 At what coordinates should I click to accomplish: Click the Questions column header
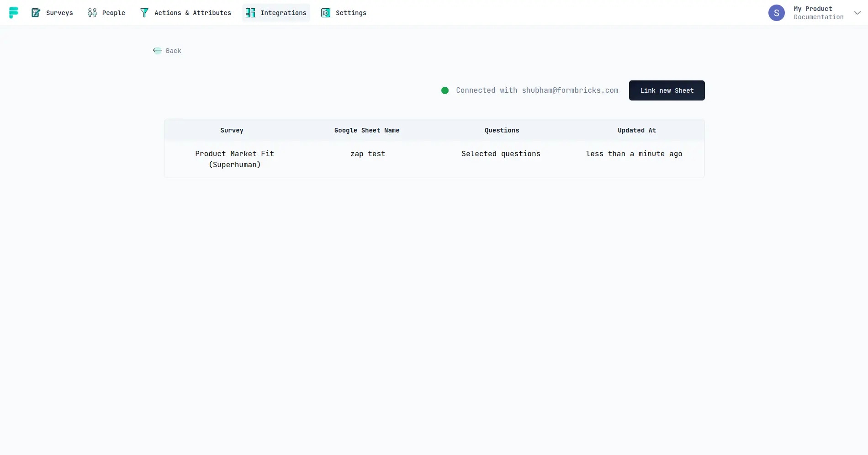pos(502,130)
